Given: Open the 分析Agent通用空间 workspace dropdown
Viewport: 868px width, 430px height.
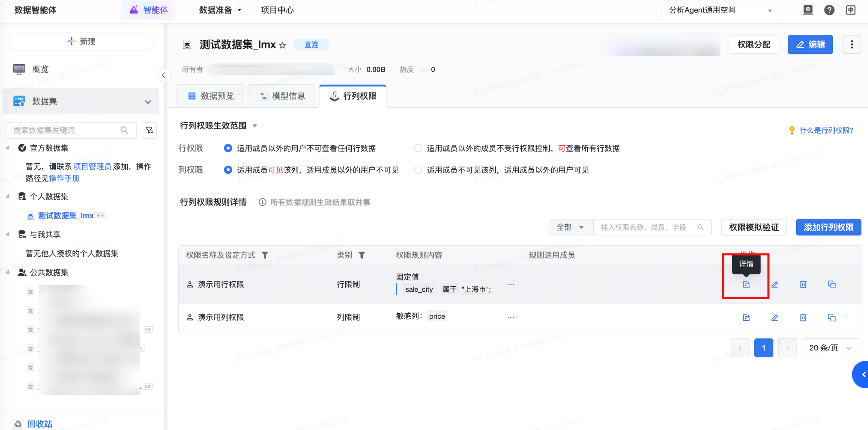Looking at the screenshot, I should click(721, 10).
